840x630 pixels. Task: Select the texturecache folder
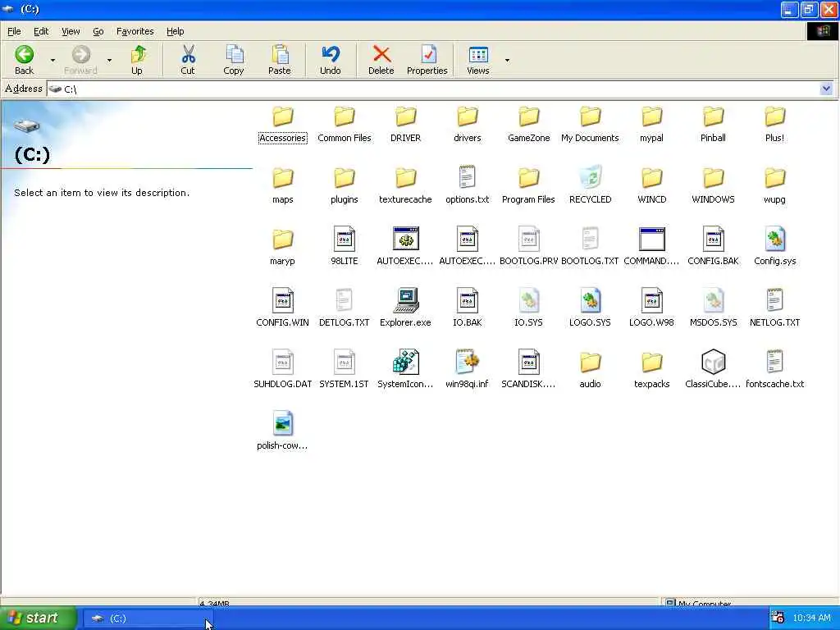pyautogui.click(x=405, y=186)
